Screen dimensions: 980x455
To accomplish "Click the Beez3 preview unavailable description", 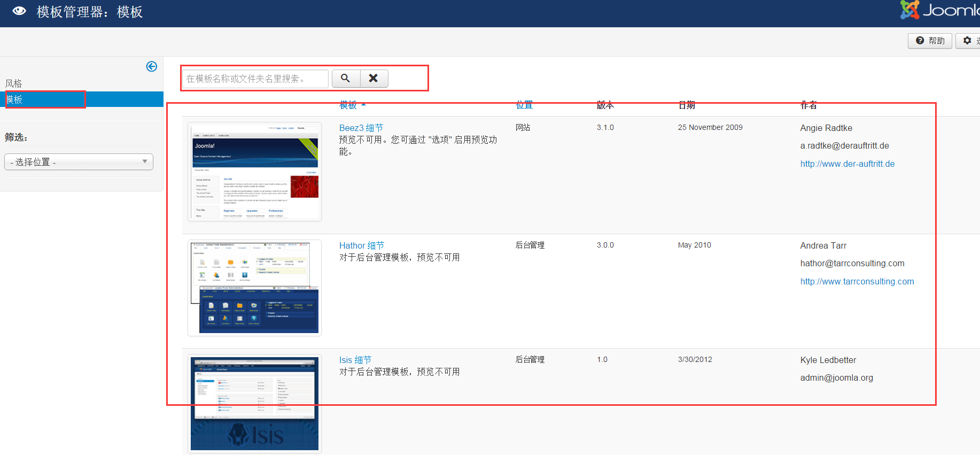I will pos(418,145).
